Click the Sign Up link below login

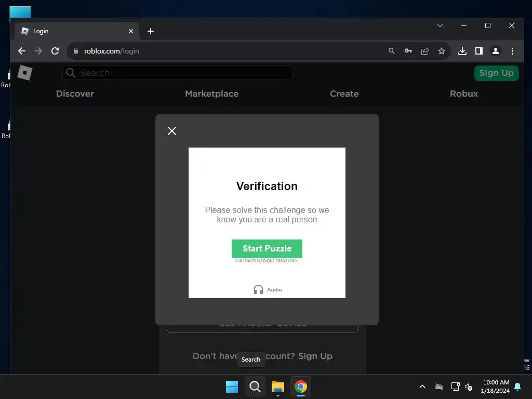coord(315,356)
